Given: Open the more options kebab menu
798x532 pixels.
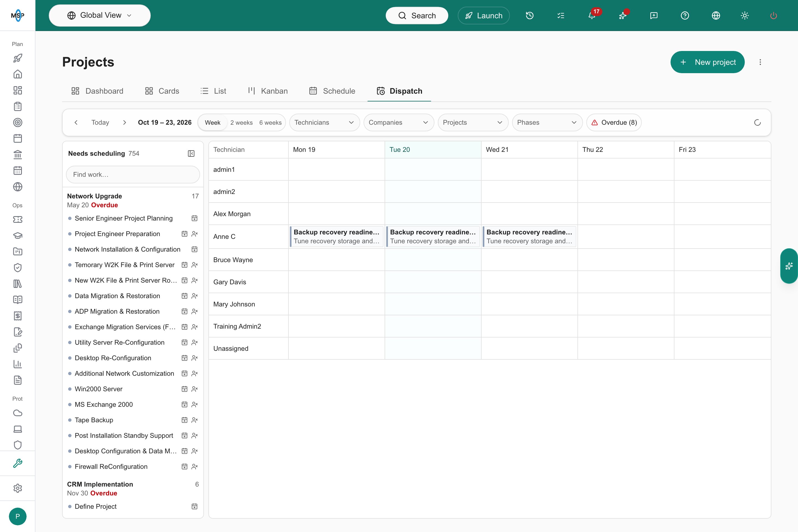Looking at the screenshot, I should click(760, 62).
